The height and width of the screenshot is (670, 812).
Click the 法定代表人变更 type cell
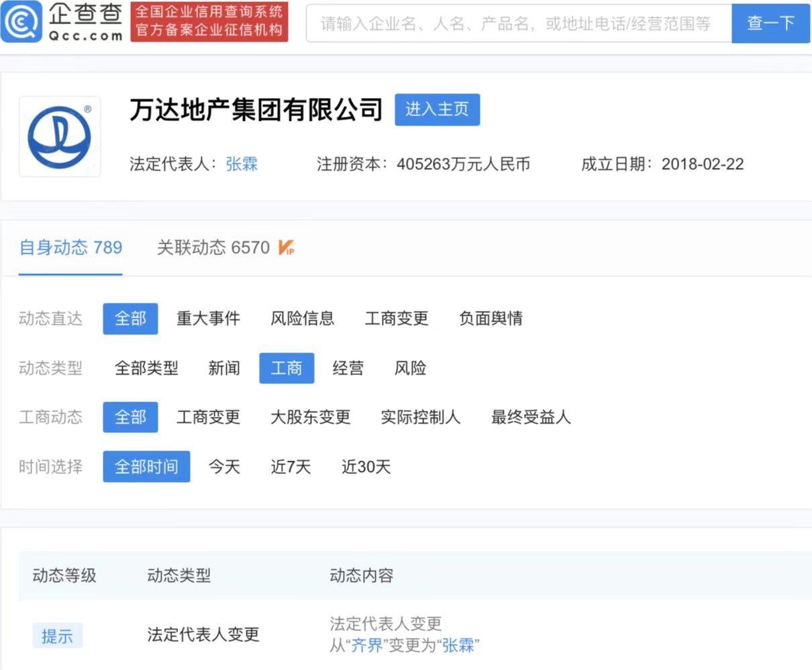point(203,634)
